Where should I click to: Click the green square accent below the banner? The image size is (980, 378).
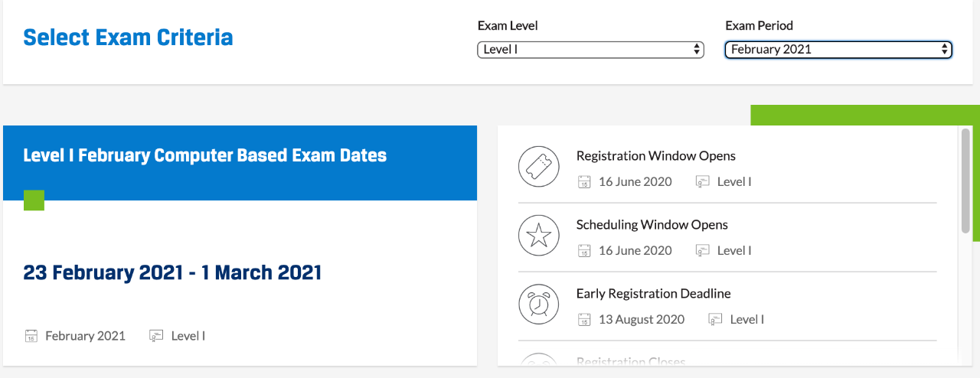pos(34,200)
